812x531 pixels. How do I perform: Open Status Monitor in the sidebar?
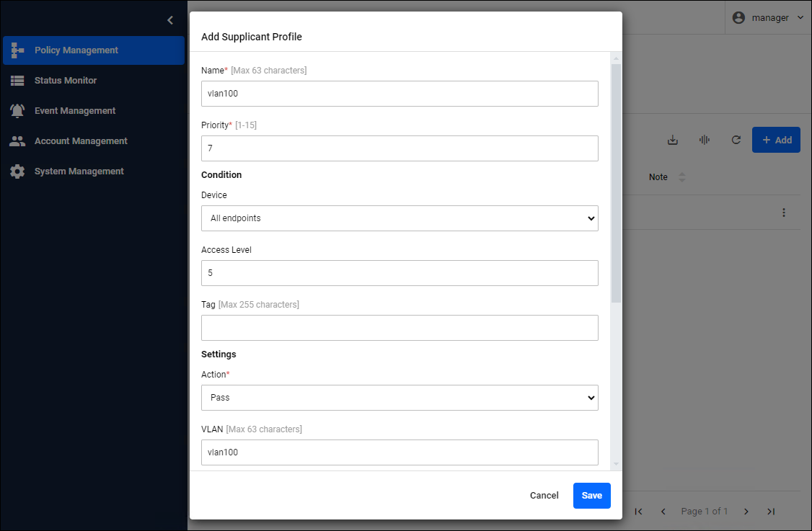click(x=66, y=81)
